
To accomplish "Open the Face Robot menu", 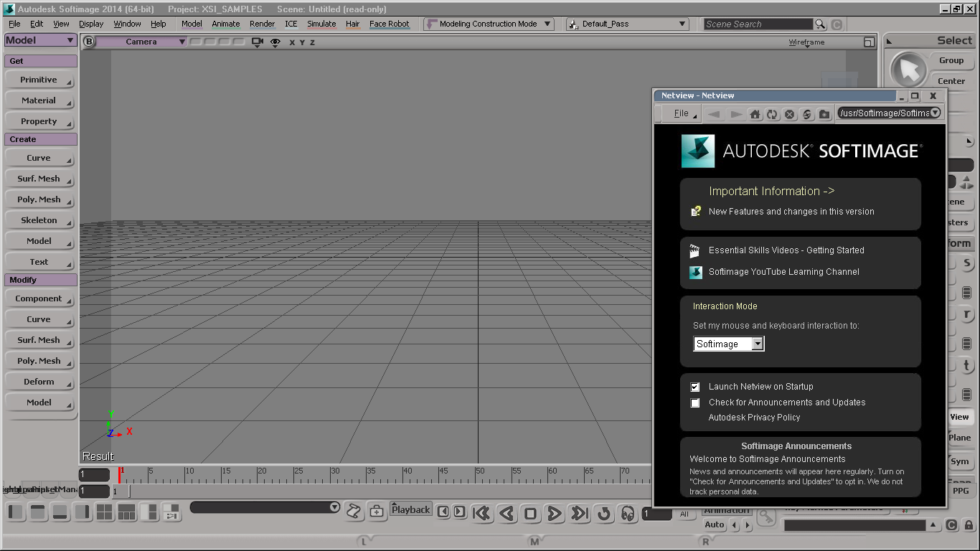I will [x=389, y=24].
